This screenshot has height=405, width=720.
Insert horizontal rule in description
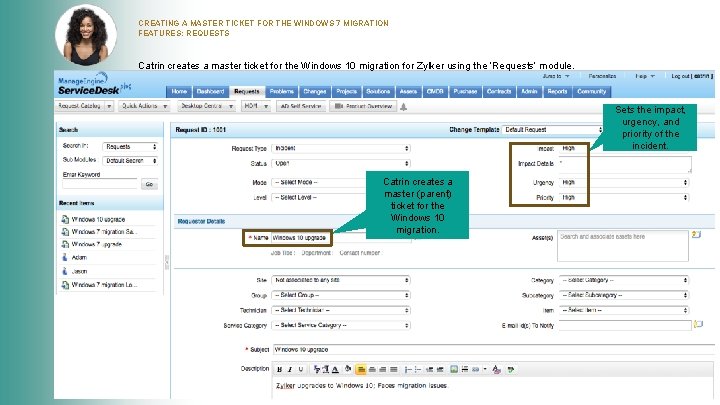coord(465,369)
